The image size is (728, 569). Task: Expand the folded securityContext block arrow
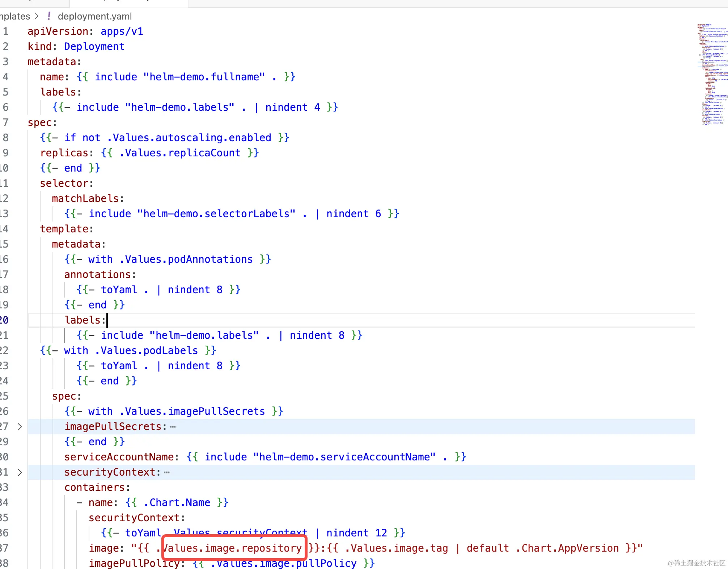pos(20,472)
